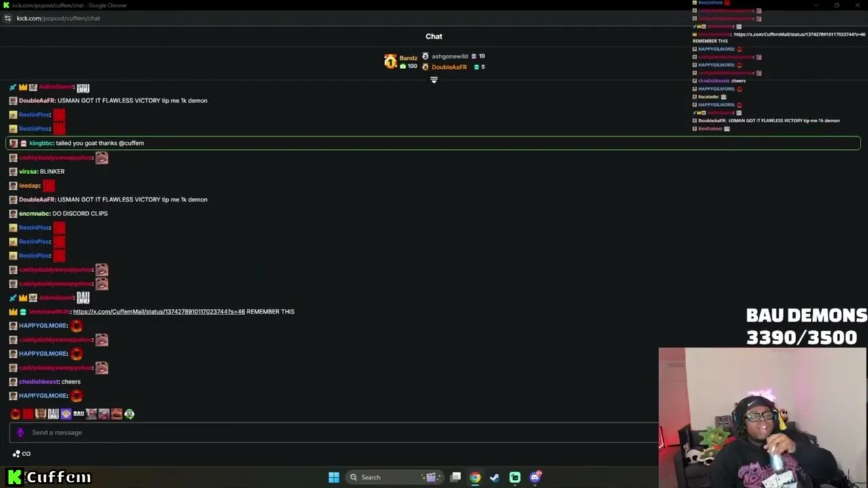This screenshot has width=868, height=488.
Task: Click the taskbar Search box
Action: pyautogui.click(x=395, y=477)
